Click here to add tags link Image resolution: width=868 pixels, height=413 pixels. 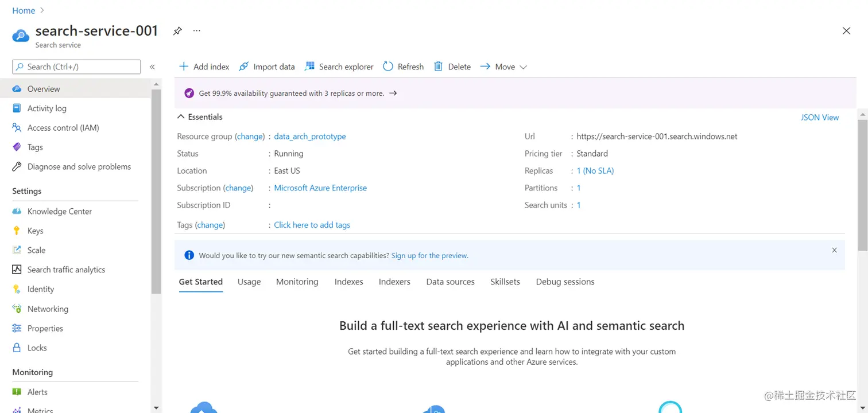click(x=312, y=225)
